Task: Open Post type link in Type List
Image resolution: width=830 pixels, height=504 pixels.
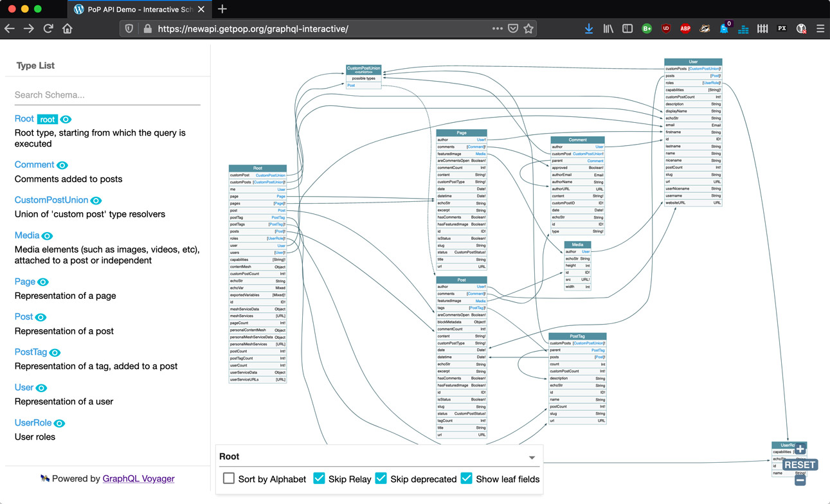Action: (24, 317)
